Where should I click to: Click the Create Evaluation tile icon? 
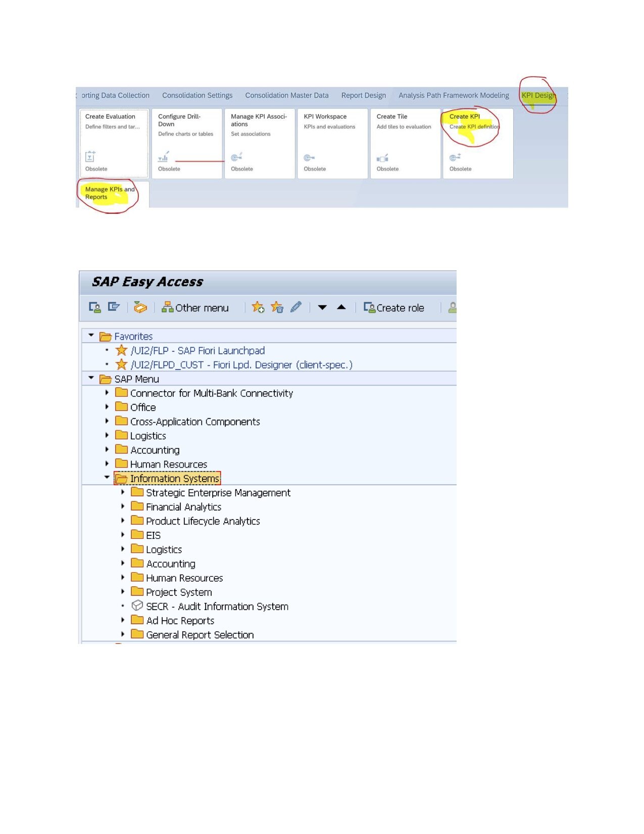(x=90, y=156)
